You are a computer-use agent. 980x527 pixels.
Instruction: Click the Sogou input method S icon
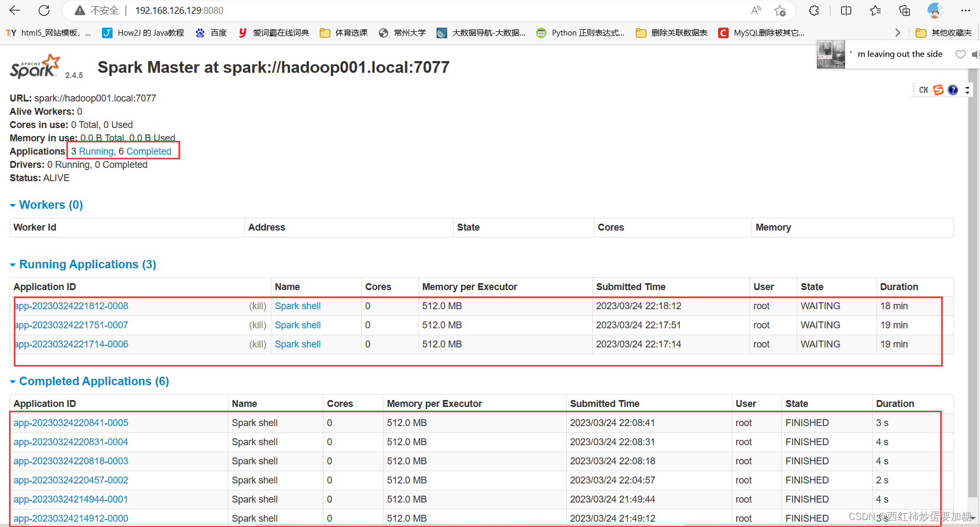[x=939, y=90]
